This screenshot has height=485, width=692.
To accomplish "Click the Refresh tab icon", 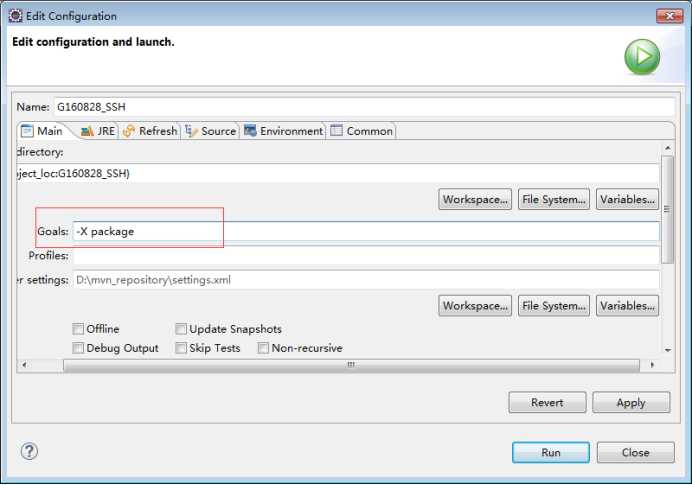I will [x=129, y=131].
